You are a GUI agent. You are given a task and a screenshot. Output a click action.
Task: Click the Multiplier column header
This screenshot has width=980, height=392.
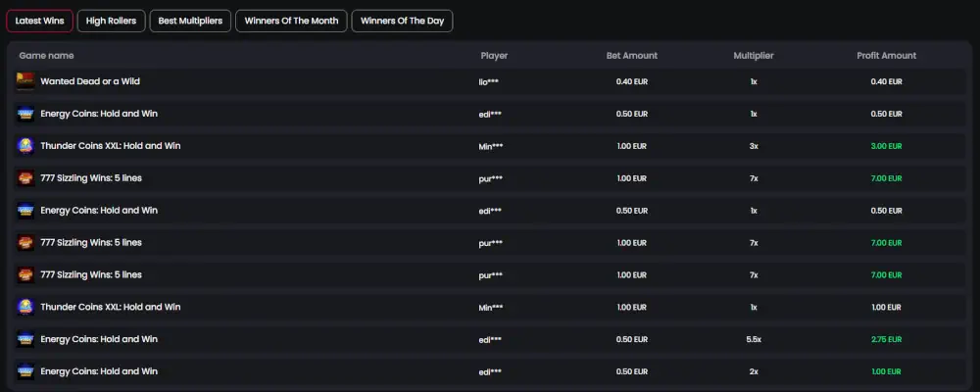click(x=753, y=56)
